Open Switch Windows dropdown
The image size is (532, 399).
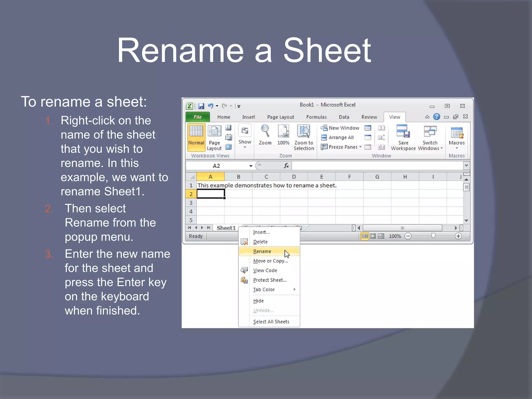[430, 138]
